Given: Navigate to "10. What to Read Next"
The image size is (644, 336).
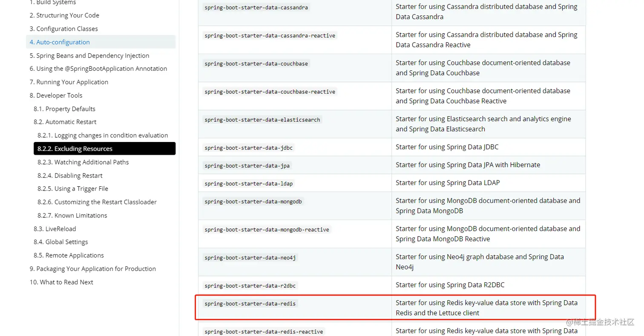Looking at the screenshot, I should click(x=61, y=282).
